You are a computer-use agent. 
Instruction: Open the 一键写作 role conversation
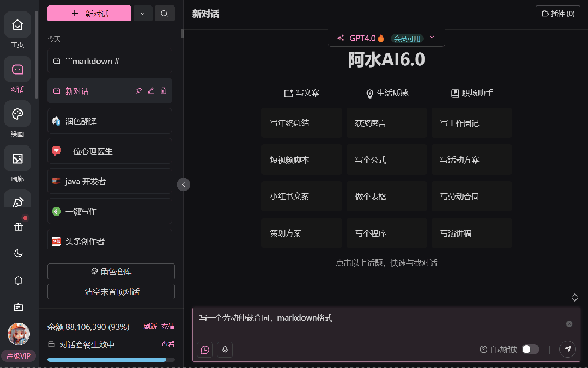coord(110,211)
